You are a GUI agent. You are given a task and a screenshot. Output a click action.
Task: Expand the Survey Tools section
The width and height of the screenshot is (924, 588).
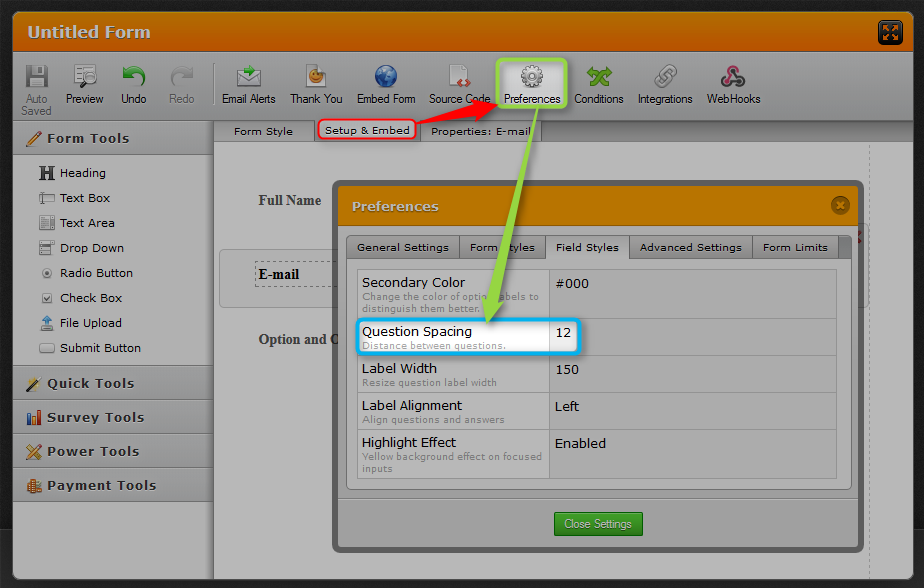(x=95, y=417)
